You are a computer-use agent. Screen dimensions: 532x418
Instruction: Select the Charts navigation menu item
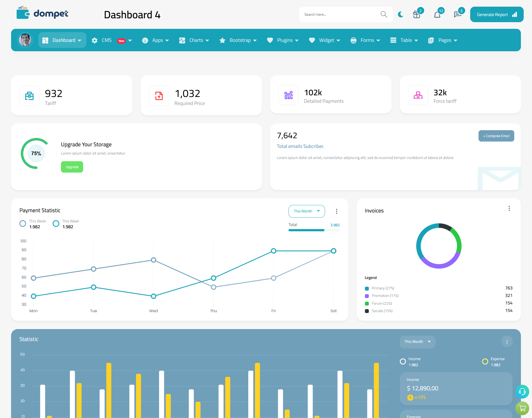tap(195, 40)
